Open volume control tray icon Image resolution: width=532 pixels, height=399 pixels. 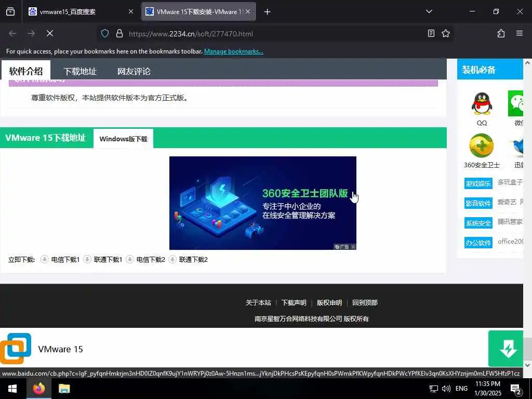point(446,389)
